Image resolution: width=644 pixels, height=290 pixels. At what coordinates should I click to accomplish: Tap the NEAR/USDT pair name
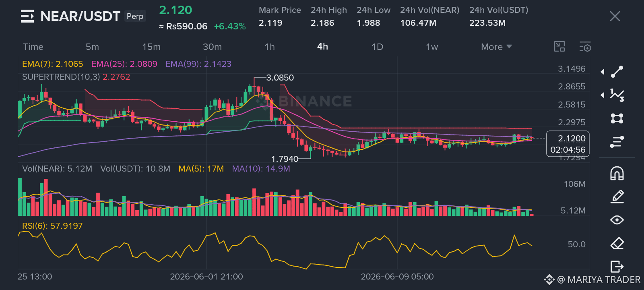point(80,17)
